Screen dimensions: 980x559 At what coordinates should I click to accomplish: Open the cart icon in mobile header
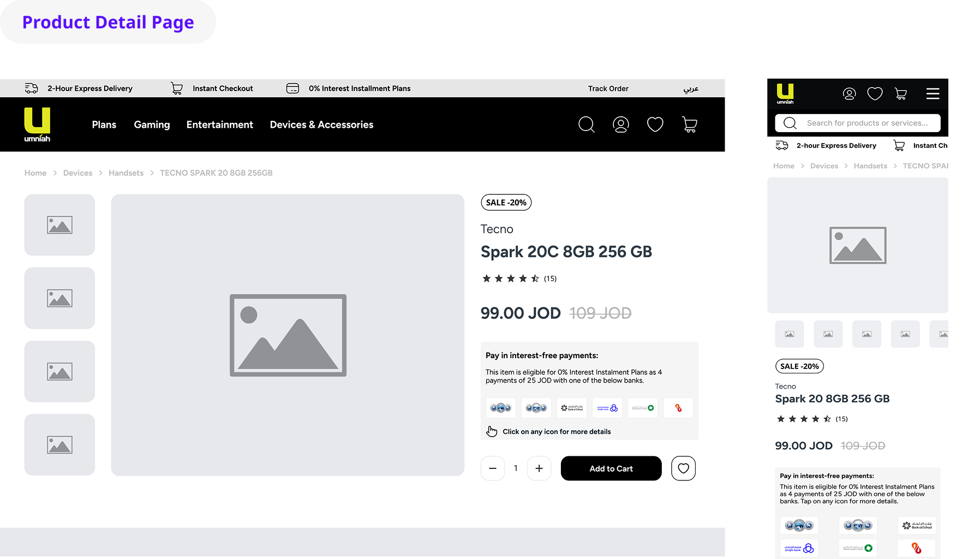(x=901, y=94)
